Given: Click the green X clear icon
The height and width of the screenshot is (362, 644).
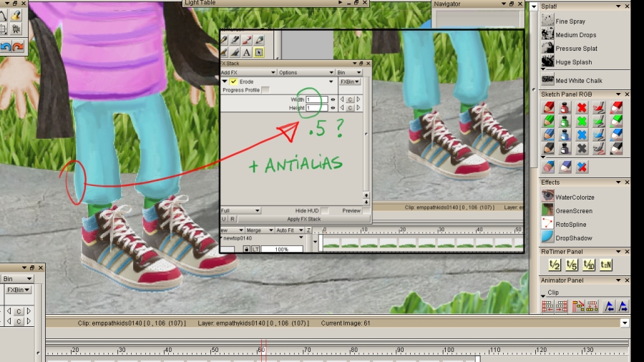Looking at the screenshot, I should (x=582, y=121).
